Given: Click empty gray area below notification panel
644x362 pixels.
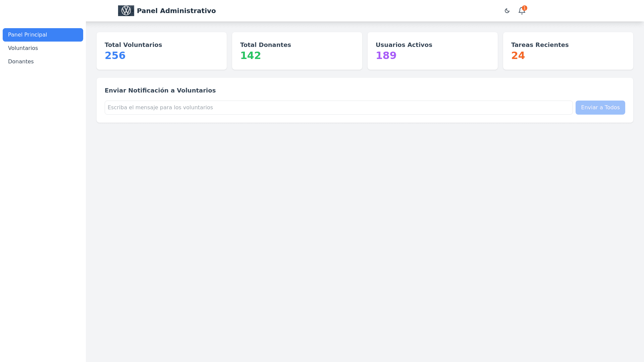Looking at the screenshot, I should (365, 235).
